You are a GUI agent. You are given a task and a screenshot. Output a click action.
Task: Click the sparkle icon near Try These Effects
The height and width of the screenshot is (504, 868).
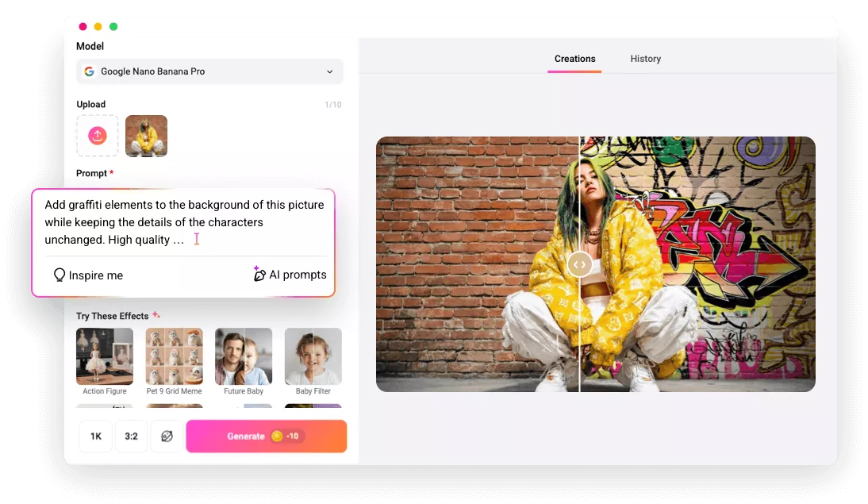156,314
